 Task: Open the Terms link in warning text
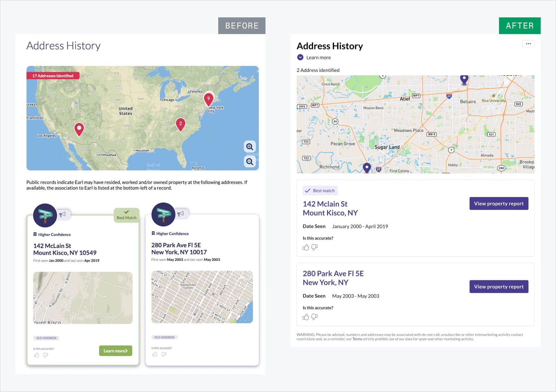pyautogui.click(x=357, y=339)
